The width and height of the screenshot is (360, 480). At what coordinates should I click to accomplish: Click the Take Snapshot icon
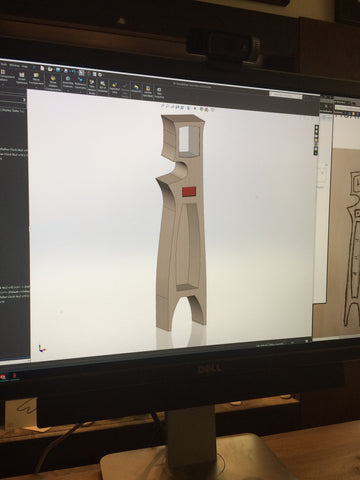(159, 92)
